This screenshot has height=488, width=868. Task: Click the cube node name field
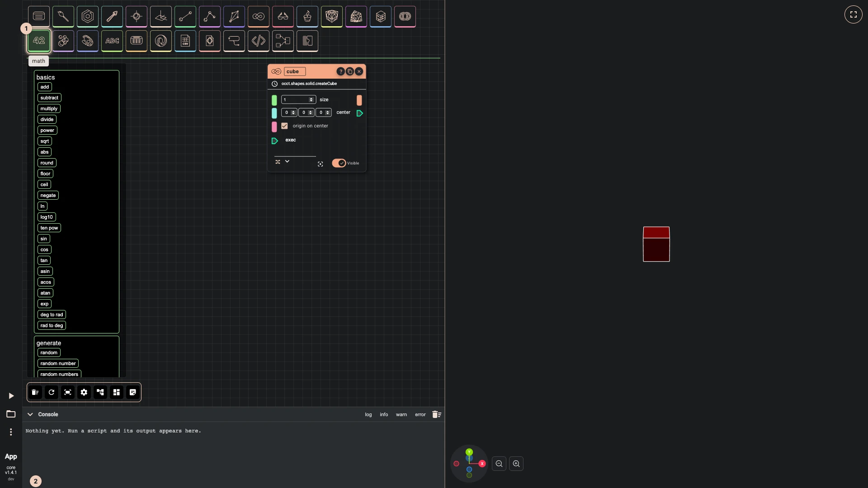tap(295, 71)
